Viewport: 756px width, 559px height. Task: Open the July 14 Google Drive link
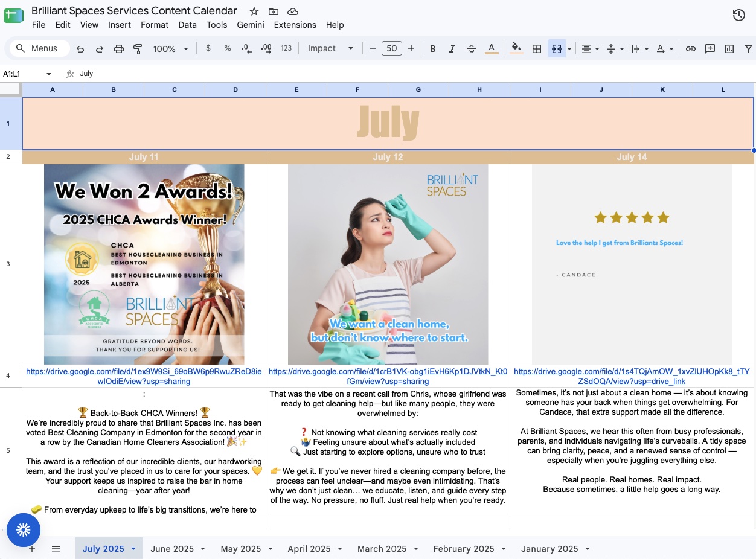(632, 376)
